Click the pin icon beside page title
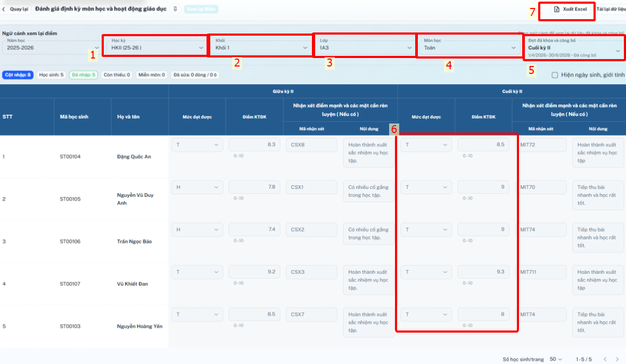The width and height of the screenshot is (626, 364). tap(175, 9)
